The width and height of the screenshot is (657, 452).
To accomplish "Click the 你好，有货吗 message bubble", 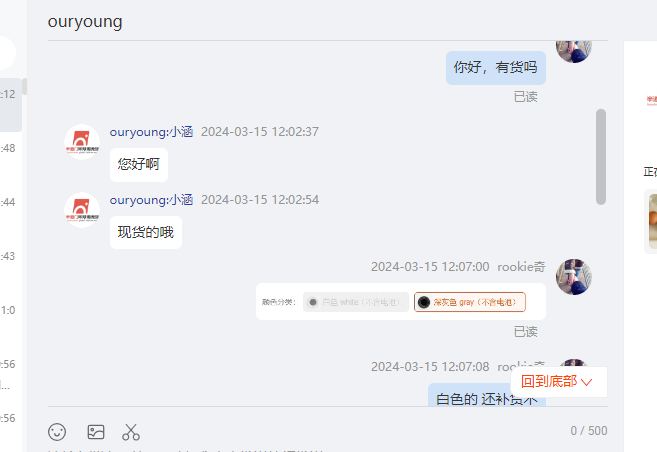I will (x=496, y=68).
